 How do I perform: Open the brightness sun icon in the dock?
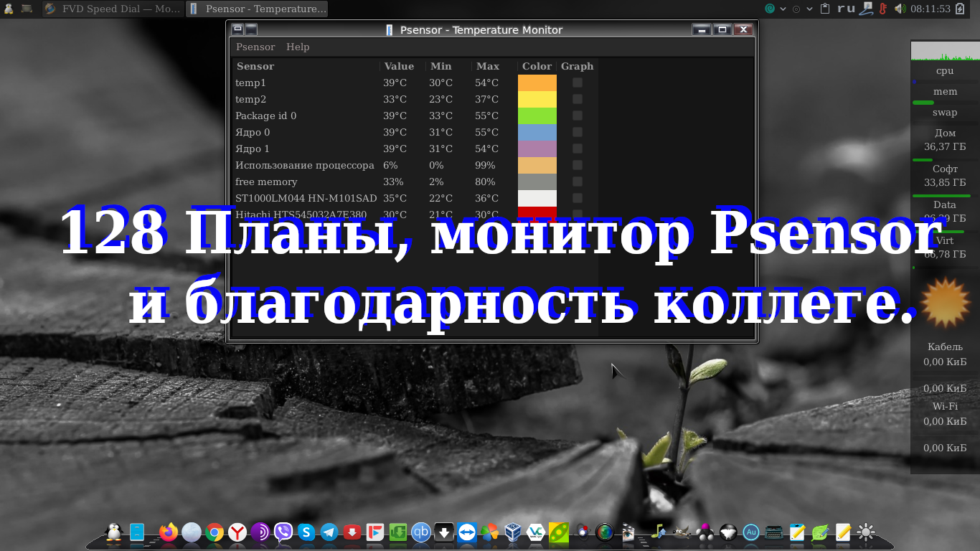pos(866,532)
